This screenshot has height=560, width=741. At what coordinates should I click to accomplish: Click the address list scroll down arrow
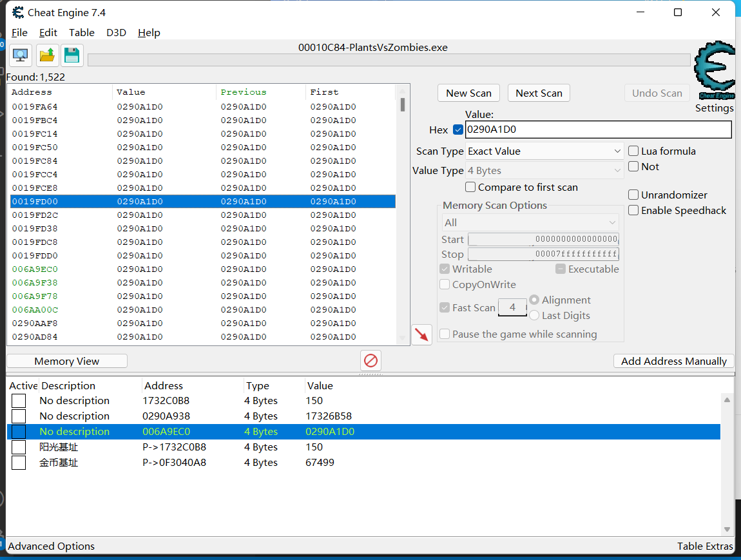click(x=727, y=529)
